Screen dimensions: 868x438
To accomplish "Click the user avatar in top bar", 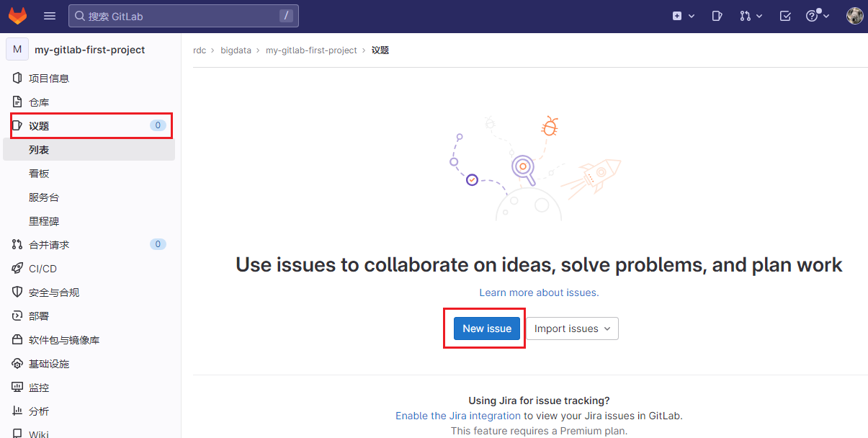I will [x=854, y=16].
